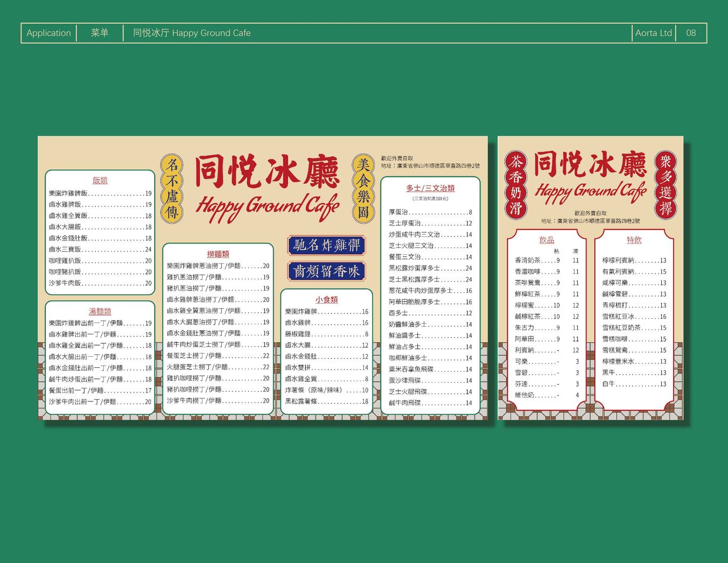Click '同悅冰廳' title on the drinks menu
Screen dimensions: 728x563
pyautogui.click(x=590, y=164)
